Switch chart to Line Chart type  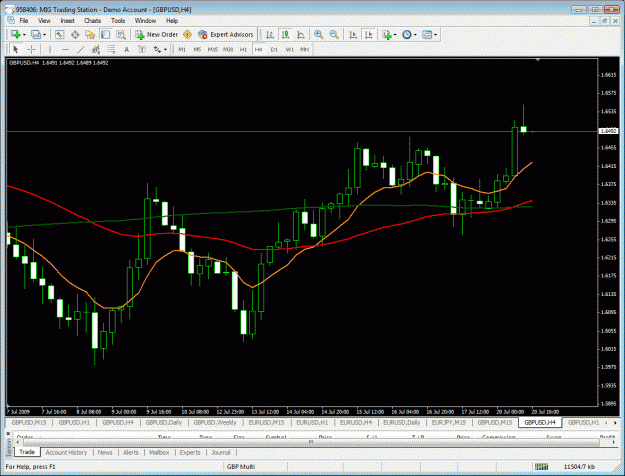[x=301, y=35]
